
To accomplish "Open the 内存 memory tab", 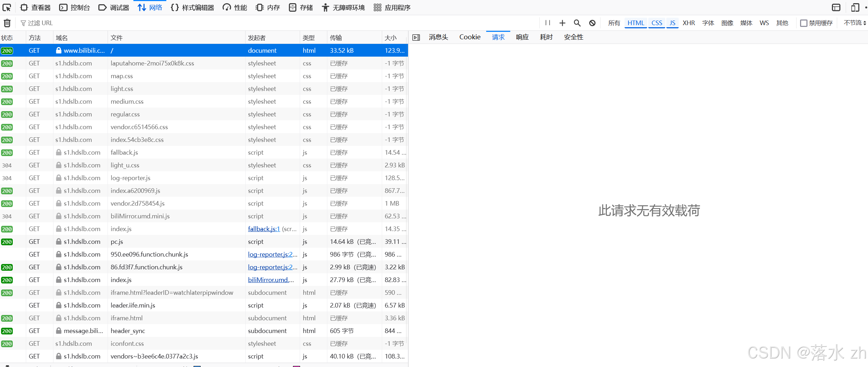I will (268, 7).
